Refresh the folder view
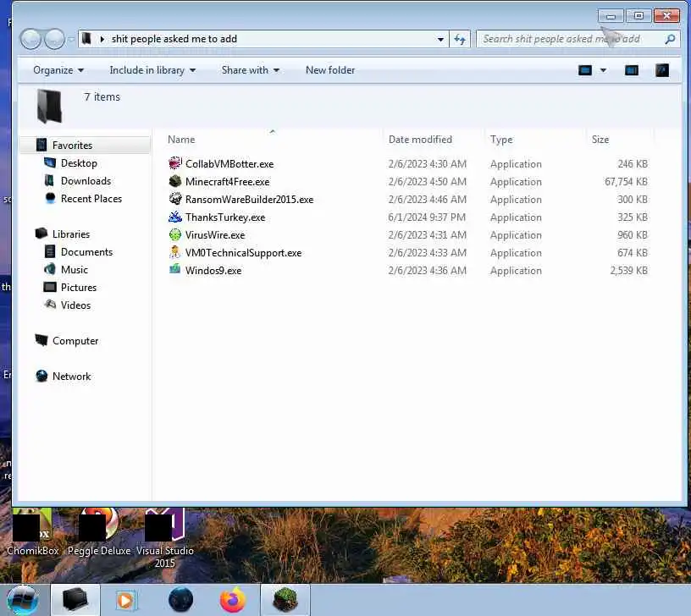The height and width of the screenshot is (616, 691). (x=460, y=39)
